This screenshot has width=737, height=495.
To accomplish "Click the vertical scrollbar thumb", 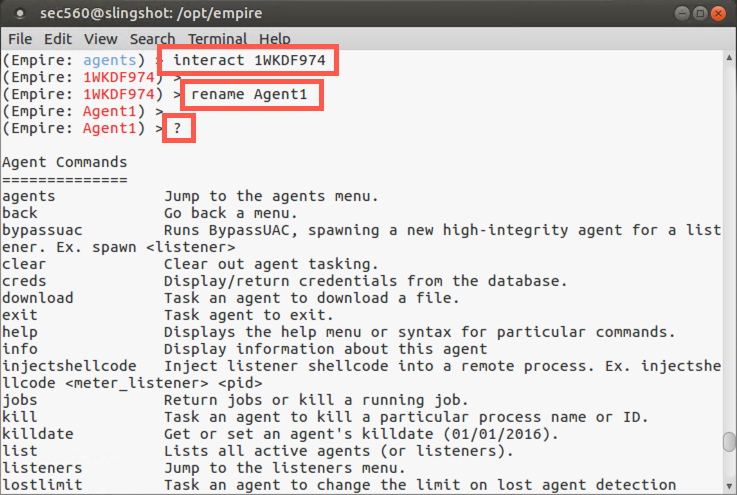I will click(x=729, y=442).
